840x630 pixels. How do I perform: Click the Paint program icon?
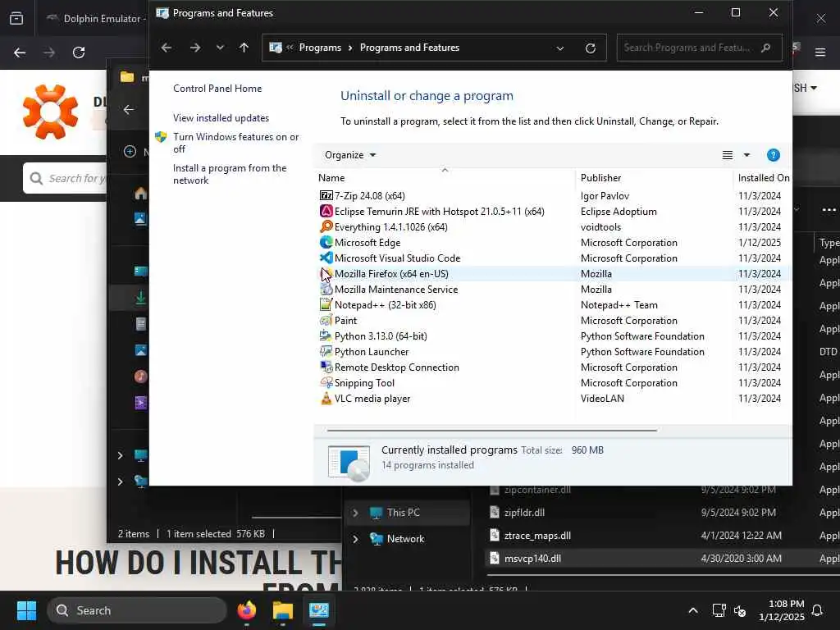[x=326, y=321]
